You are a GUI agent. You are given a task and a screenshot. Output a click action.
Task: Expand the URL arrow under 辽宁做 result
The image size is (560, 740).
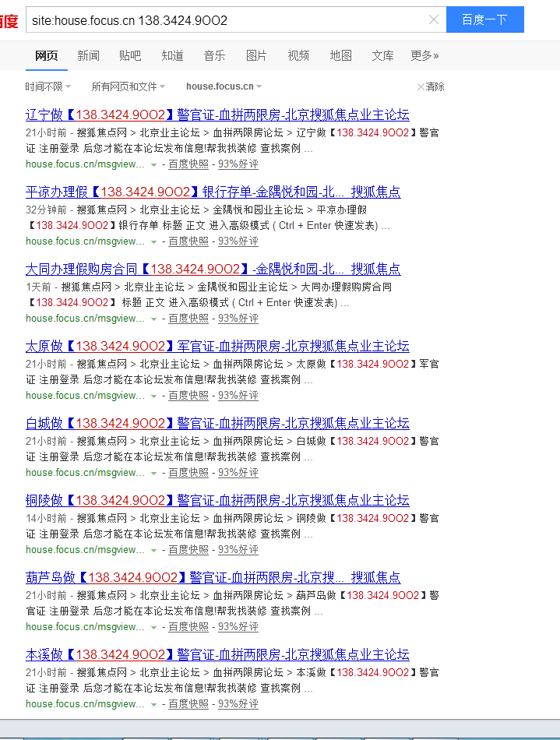coord(153,164)
